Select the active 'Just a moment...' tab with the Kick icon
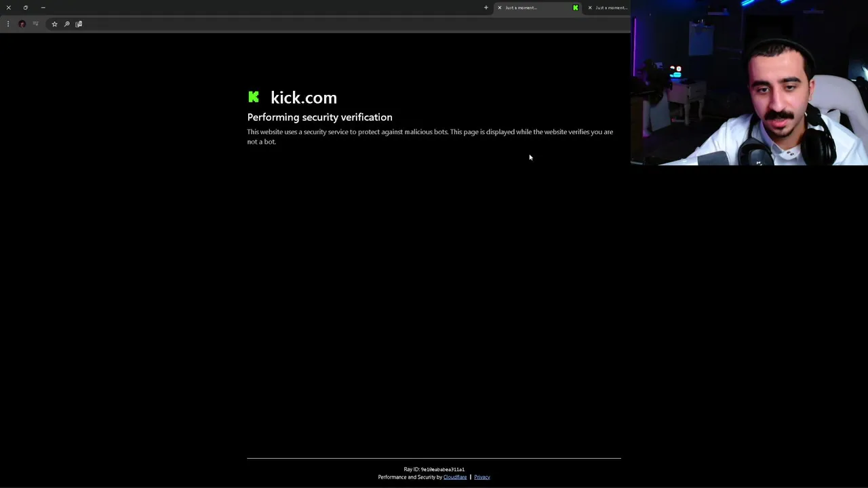The image size is (868, 488). click(539, 7)
